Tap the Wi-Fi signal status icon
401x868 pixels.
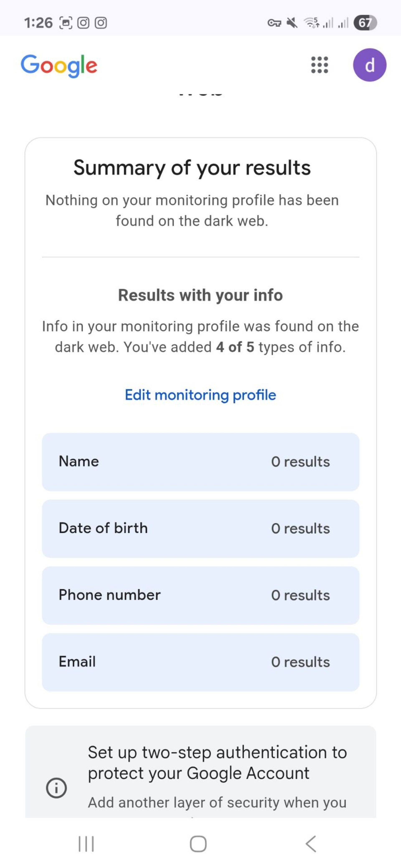311,23
